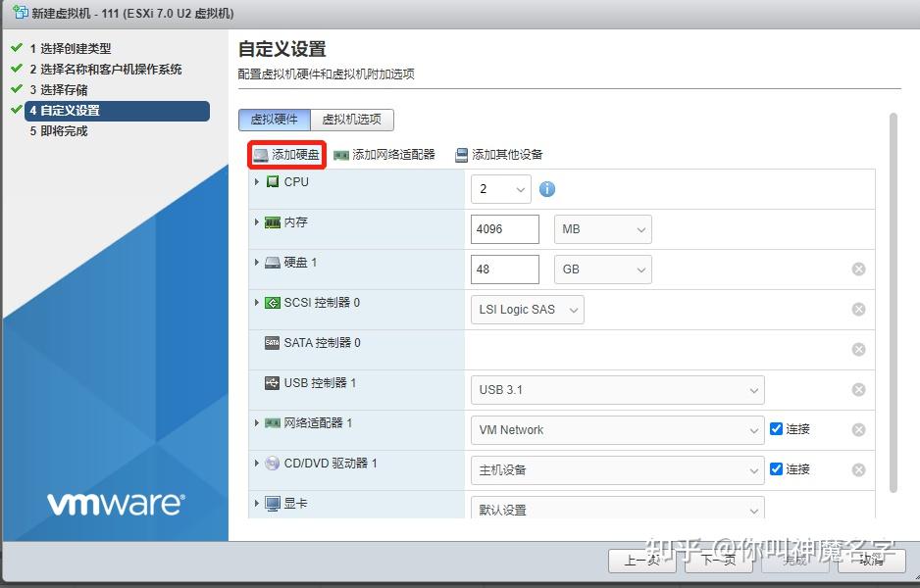Switch to Virtual Hardware (虚拟硬件) tab
920x588 pixels.
(275, 120)
